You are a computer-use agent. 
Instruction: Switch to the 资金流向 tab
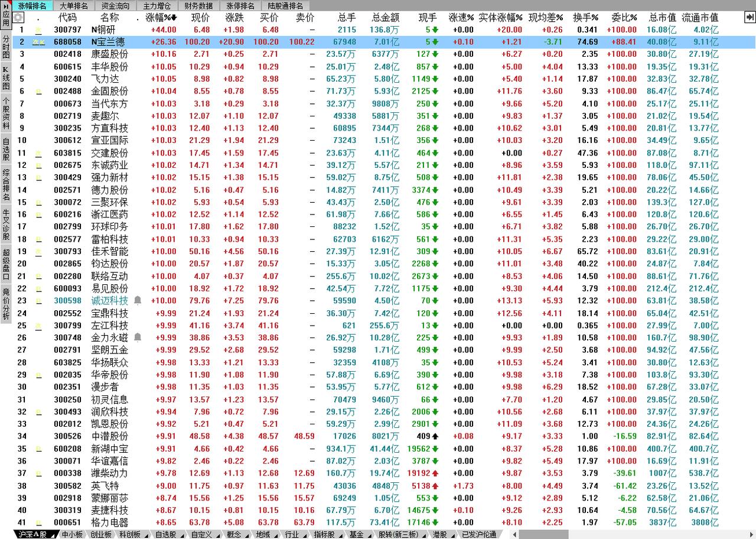115,6
